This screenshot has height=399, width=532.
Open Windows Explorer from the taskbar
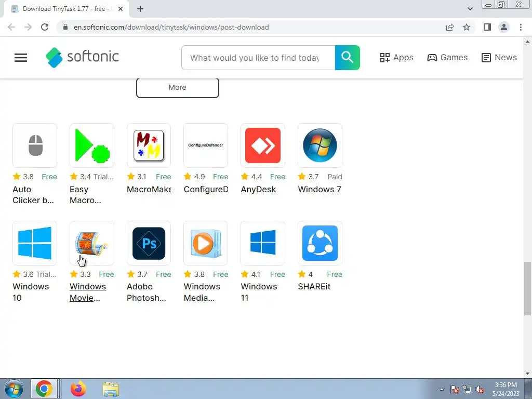pyautogui.click(x=111, y=389)
